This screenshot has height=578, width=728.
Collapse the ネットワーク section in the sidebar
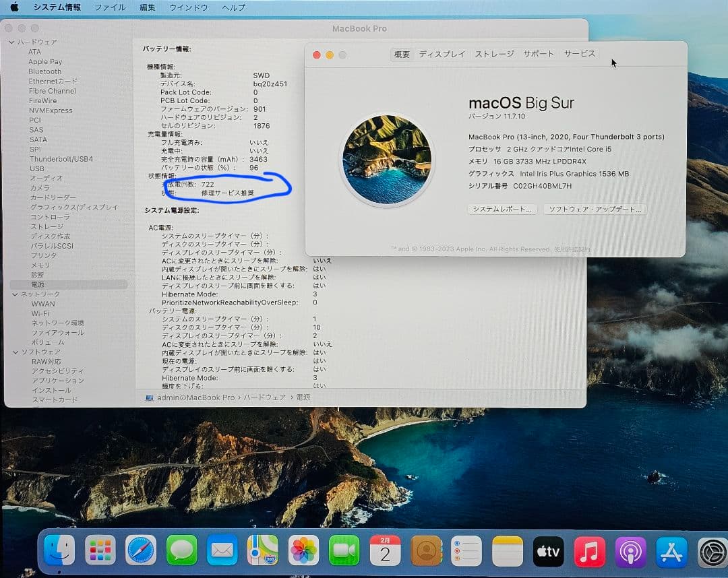pos(15,294)
